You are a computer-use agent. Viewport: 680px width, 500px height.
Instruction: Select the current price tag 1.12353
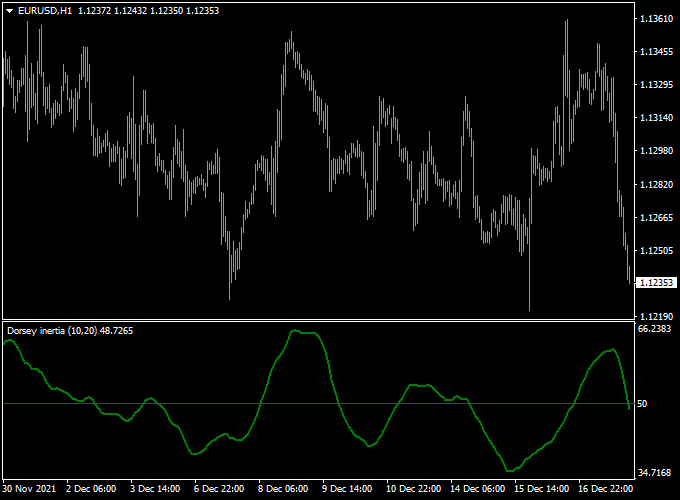click(656, 283)
